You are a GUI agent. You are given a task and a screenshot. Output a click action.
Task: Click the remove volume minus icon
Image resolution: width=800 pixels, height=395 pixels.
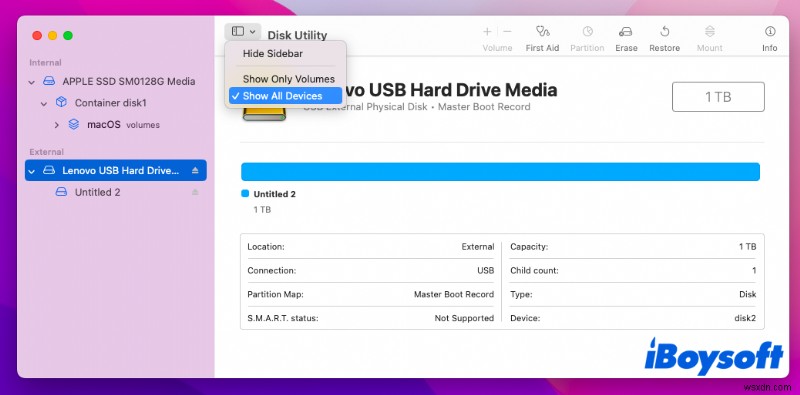coord(507,32)
